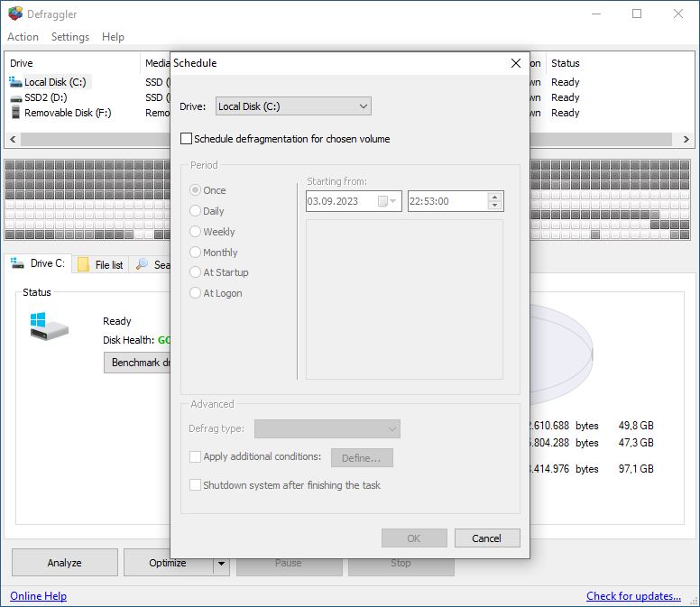The image size is (700, 607).
Task: Click the Check for updates link
Action: point(633,596)
